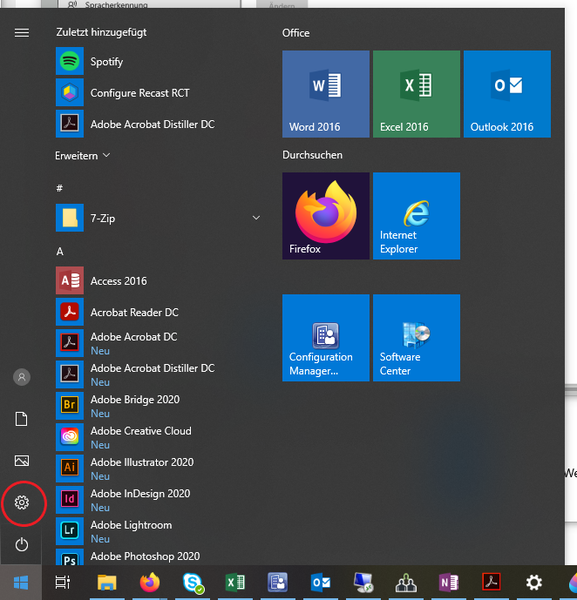This screenshot has width=577, height=600.
Task: Launch Adobe Acrobat DC from app list
Action: click(x=159, y=344)
